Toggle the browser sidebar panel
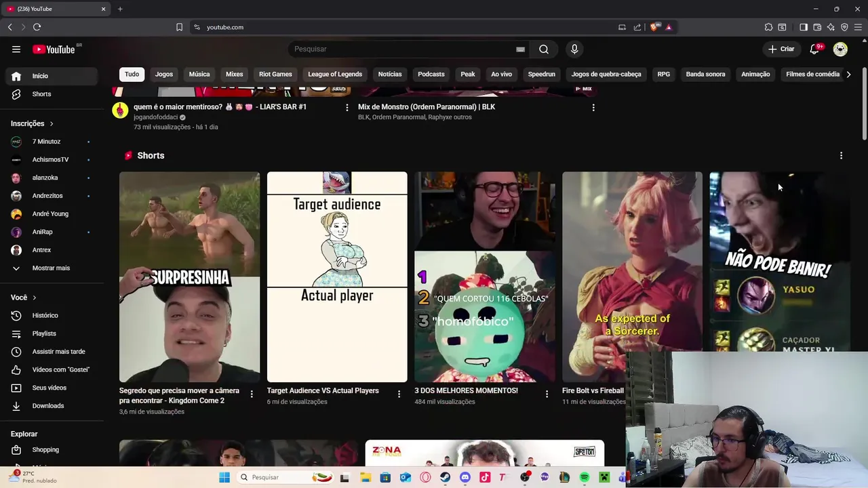Screen dimensions: 868x488 804,27
